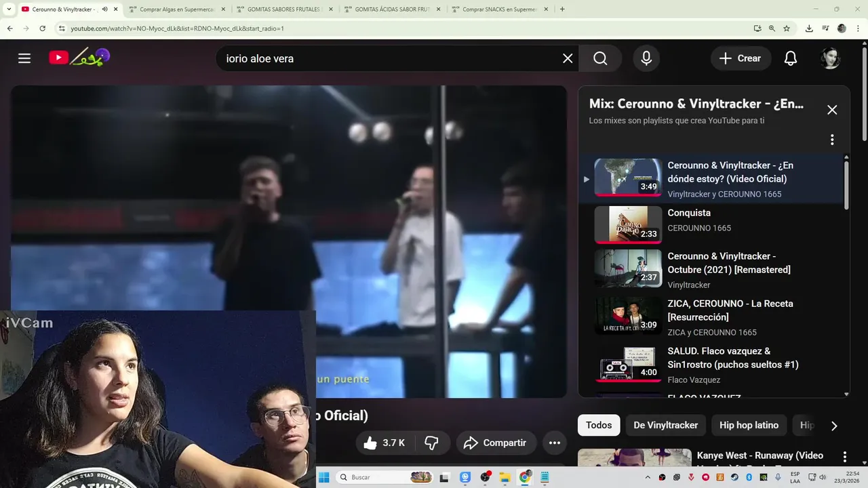Mute the Cerounno & Vinyltracker tab audio
The height and width of the screenshot is (488, 868).
pyautogui.click(x=104, y=9)
